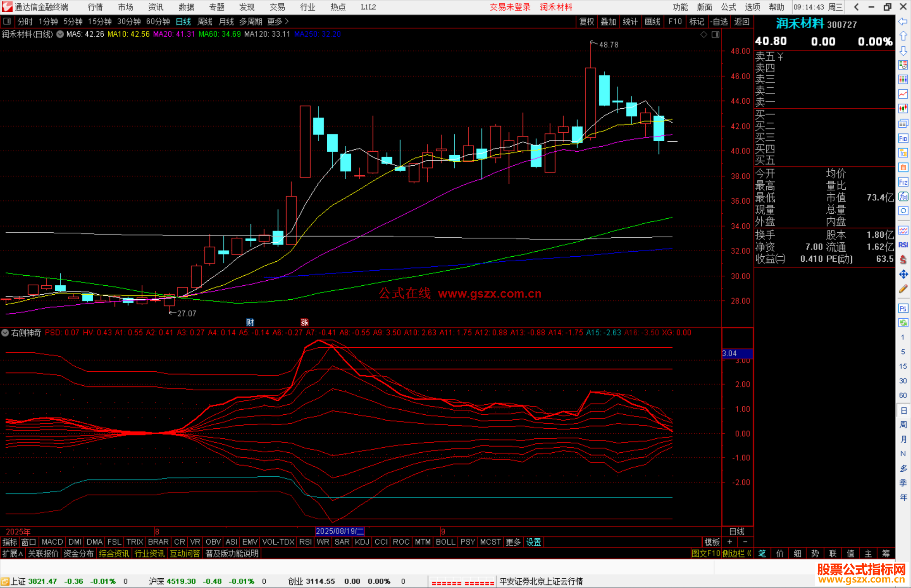911x588 pixels.
Task: Switch chart period to 月线
Action: pyautogui.click(x=226, y=21)
